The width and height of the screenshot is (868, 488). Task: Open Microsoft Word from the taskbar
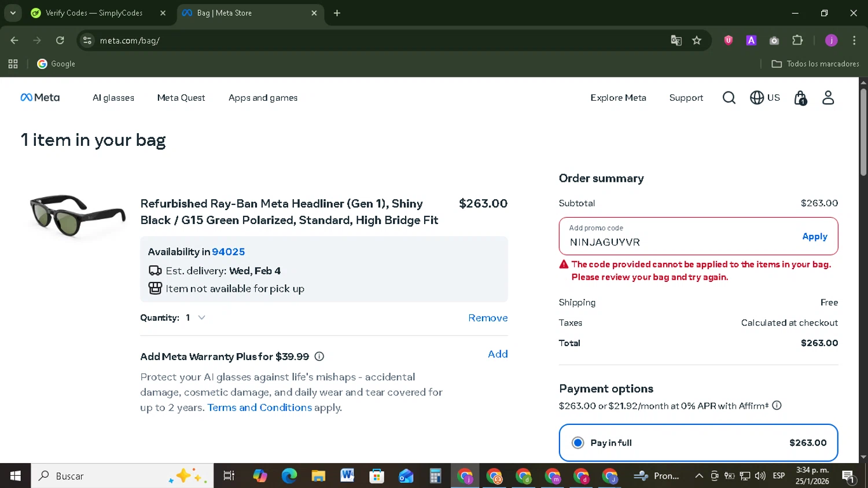coord(347,476)
